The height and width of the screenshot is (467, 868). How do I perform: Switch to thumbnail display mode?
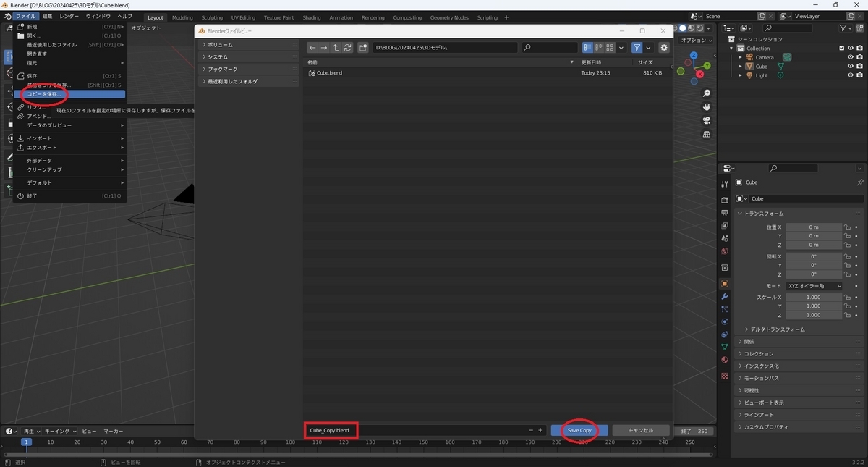(x=610, y=48)
